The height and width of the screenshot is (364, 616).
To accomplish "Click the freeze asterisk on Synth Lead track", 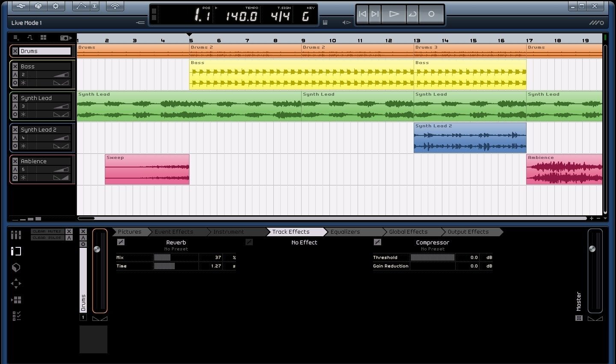I will coord(24,114).
